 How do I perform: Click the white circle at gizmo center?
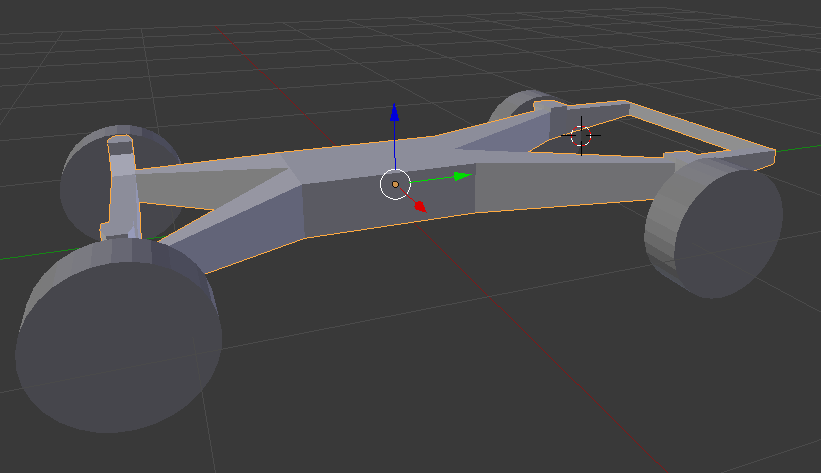click(x=395, y=184)
